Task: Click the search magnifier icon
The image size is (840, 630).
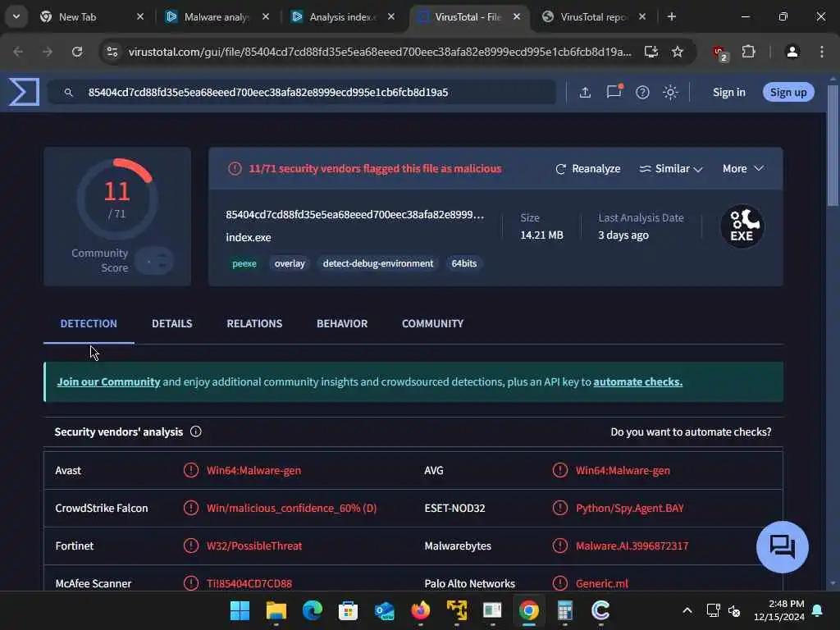Action: (68, 93)
